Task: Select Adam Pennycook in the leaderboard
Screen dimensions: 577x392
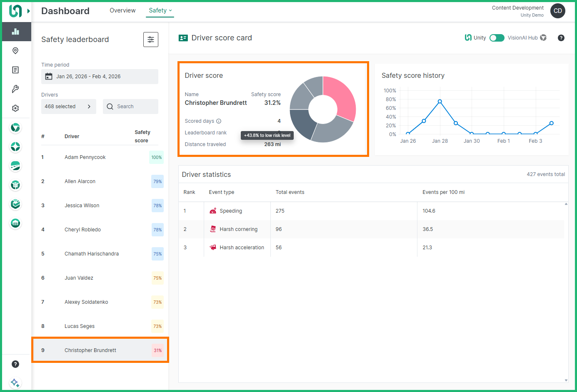Action: click(85, 157)
